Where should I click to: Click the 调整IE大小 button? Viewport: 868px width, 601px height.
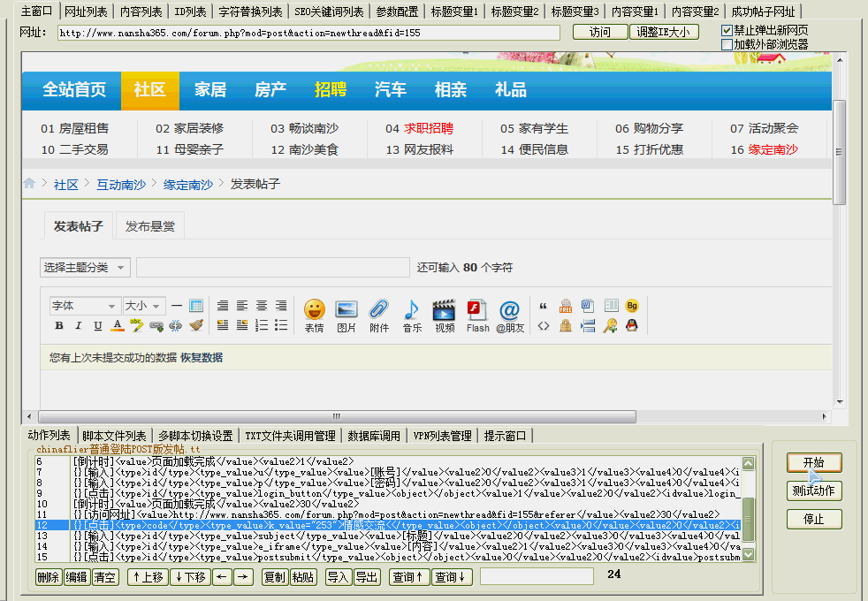[664, 32]
